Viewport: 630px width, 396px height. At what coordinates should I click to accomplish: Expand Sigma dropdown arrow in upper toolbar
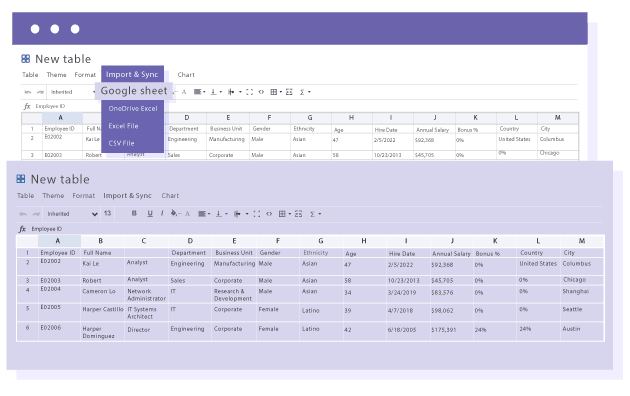[309, 92]
